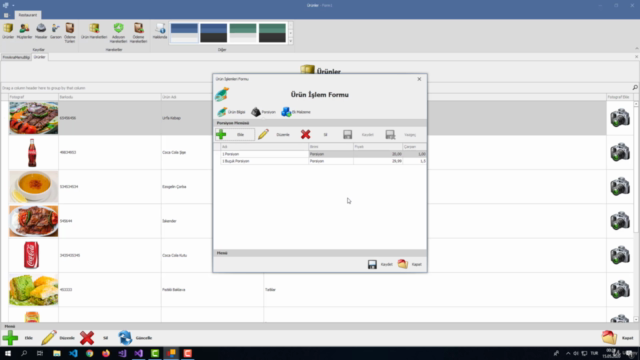The height and width of the screenshot is (360, 640).
Task: Open Ürün Hareketleri in the ribbon
Action: coord(94,31)
